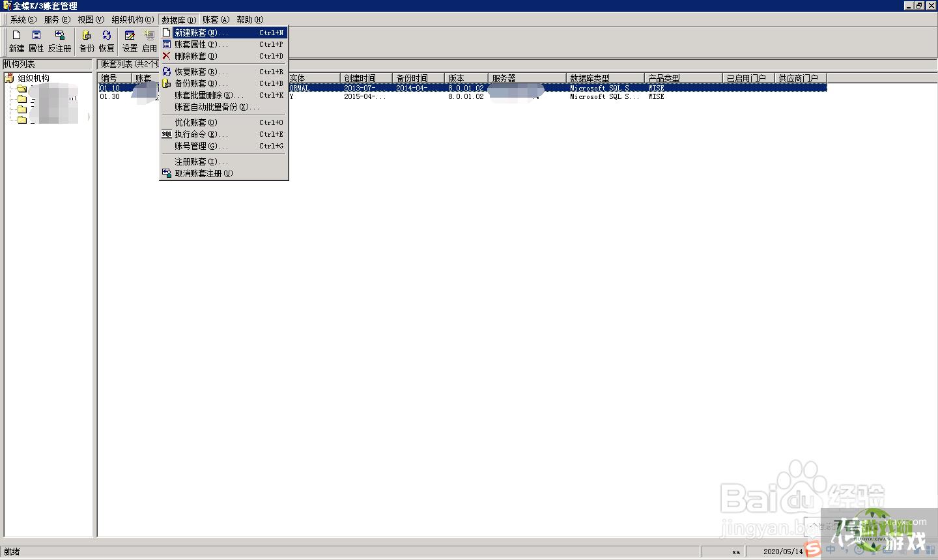Open the 系统(S) menu
The image size is (938, 560).
pyautogui.click(x=23, y=20)
